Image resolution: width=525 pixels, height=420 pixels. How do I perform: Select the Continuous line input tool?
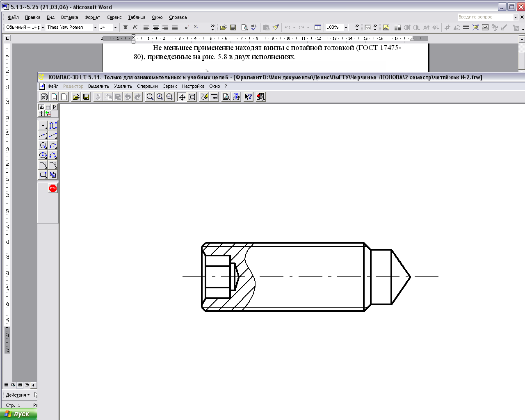[53, 126]
